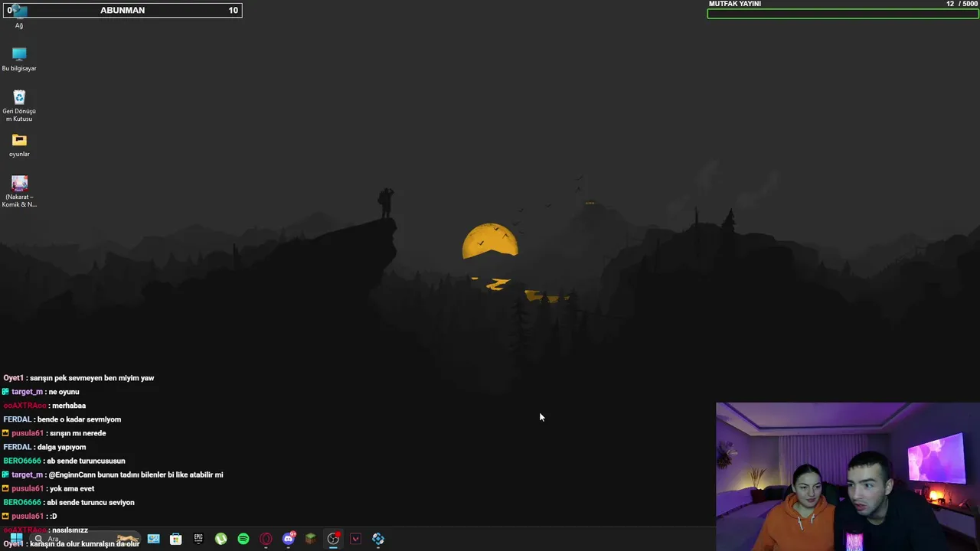Open Microsoft Store from the taskbar
The image size is (980, 551).
(175, 539)
